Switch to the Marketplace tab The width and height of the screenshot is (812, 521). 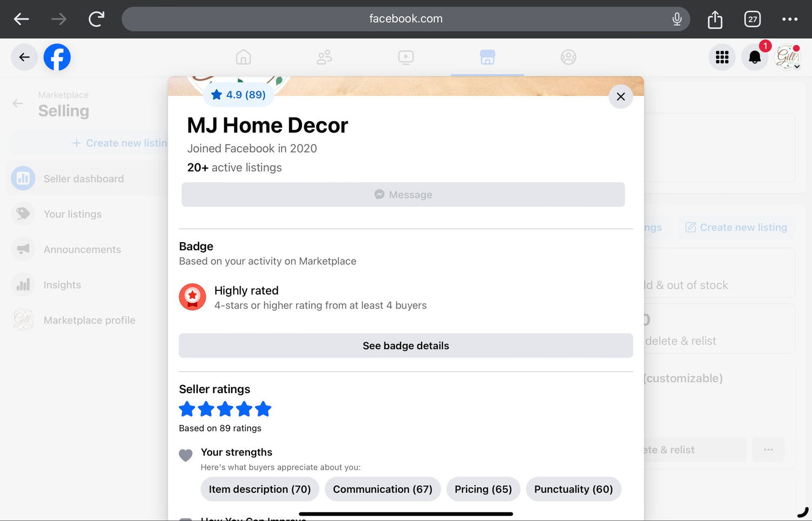click(487, 57)
